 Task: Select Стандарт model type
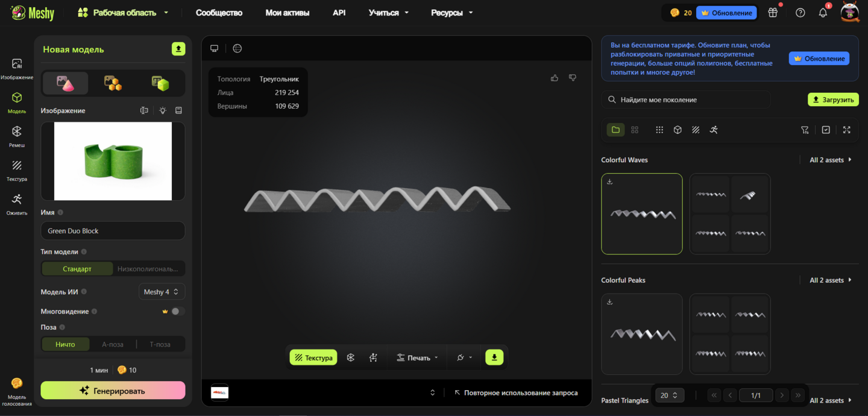[x=77, y=269]
